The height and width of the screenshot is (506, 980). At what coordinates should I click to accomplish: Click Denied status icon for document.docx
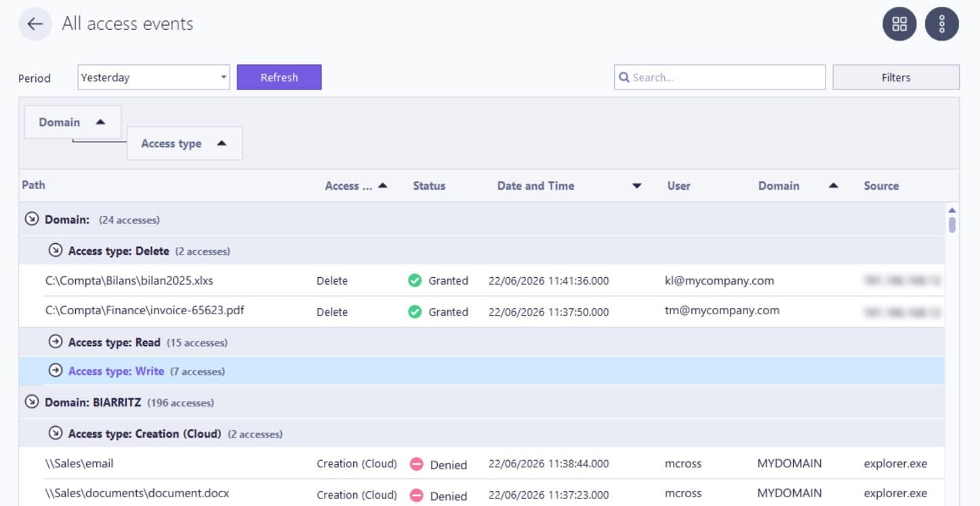tap(416, 496)
